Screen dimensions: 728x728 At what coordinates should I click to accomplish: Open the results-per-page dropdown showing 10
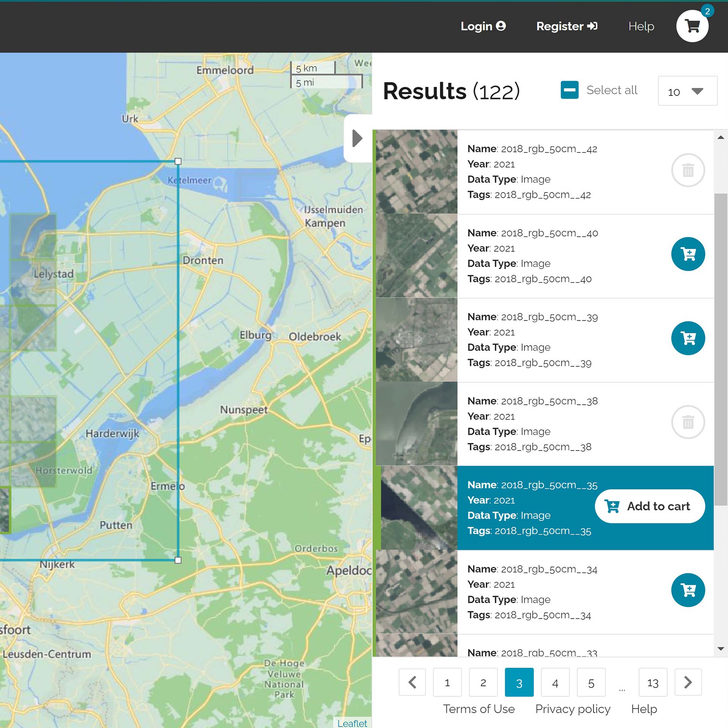tap(687, 91)
